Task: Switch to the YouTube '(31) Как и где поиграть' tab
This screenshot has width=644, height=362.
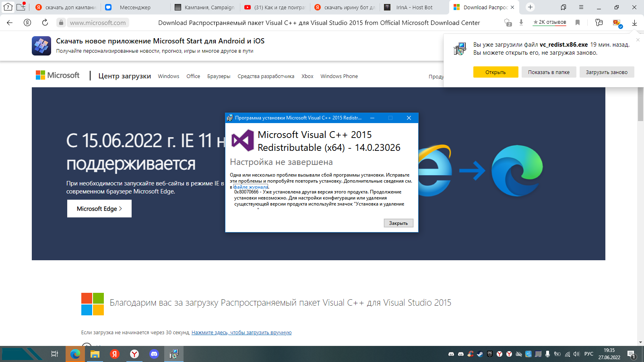Action: point(275,7)
